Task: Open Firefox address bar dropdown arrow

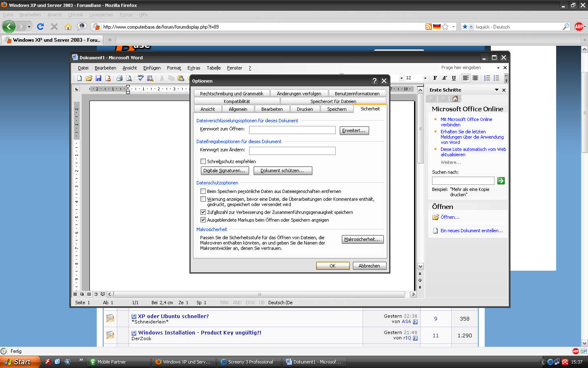Action: pyautogui.click(x=453, y=27)
